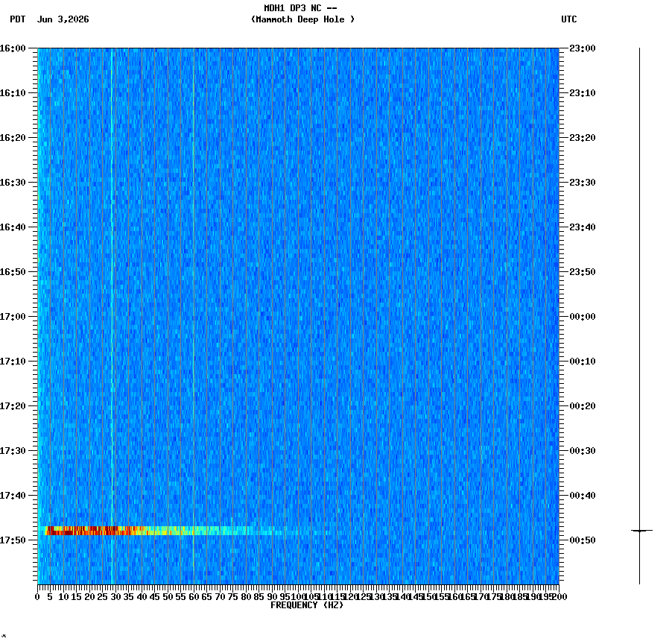This screenshot has width=672, height=644.
Task: Click the frequency axis label '30'
Action: [x=115, y=597]
